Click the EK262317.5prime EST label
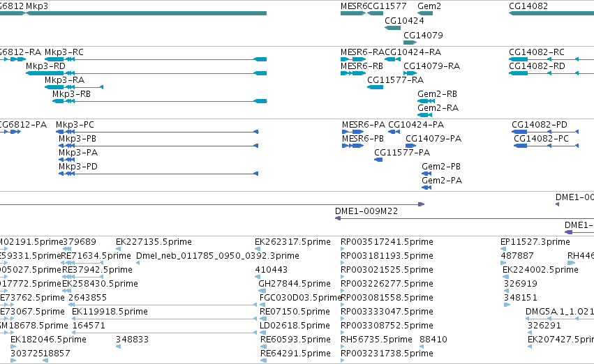The height and width of the screenshot is (364, 594). 292,242
